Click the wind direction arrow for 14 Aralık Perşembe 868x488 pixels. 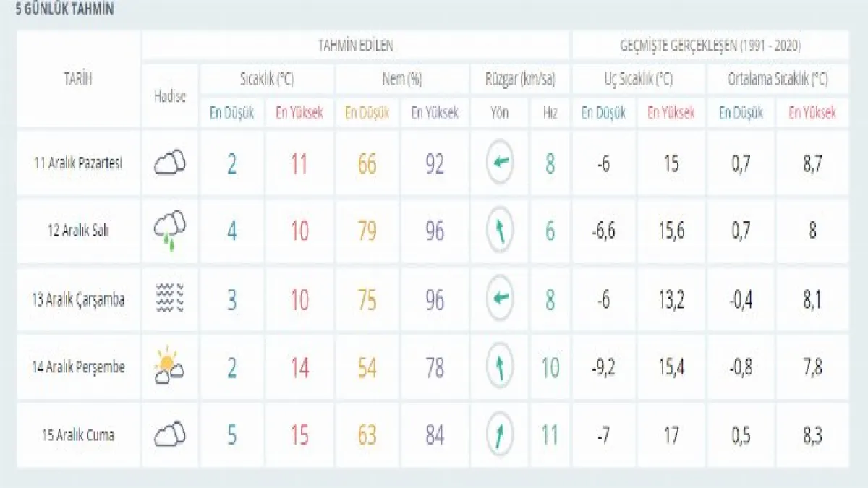tap(500, 367)
